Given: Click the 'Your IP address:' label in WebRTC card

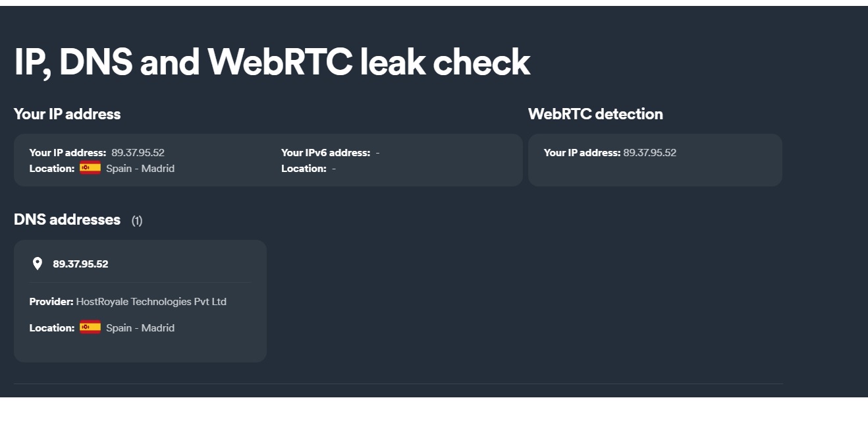Looking at the screenshot, I should pyautogui.click(x=582, y=152).
